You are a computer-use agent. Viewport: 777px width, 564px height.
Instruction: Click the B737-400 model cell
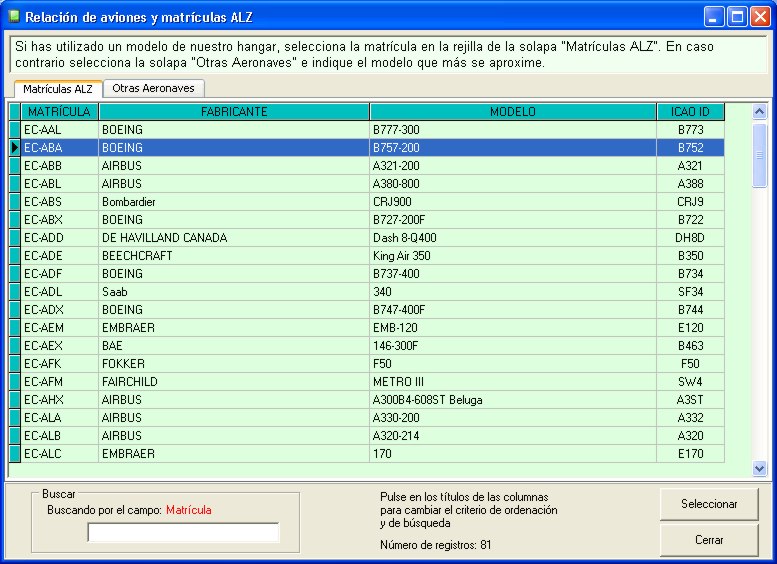pos(513,274)
